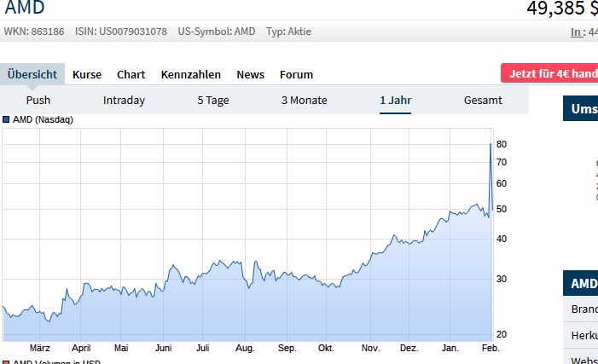Go to the News tab

tap(250, 74)
